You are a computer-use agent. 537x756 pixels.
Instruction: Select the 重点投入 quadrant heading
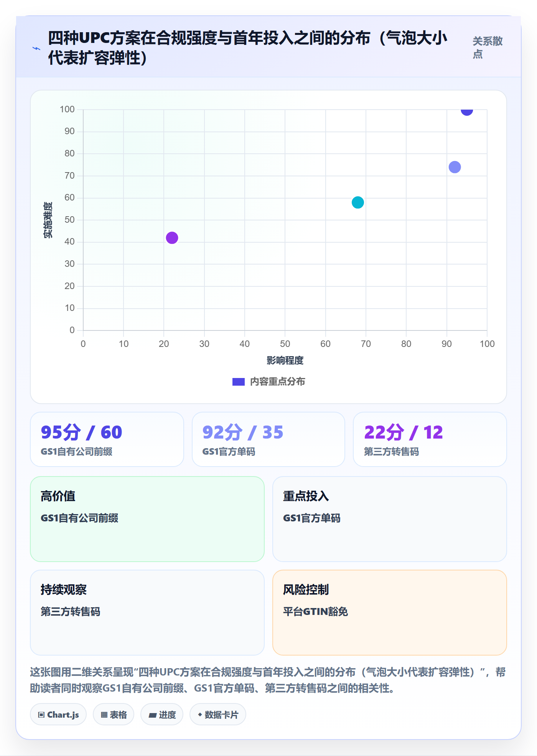pos(306,496)
